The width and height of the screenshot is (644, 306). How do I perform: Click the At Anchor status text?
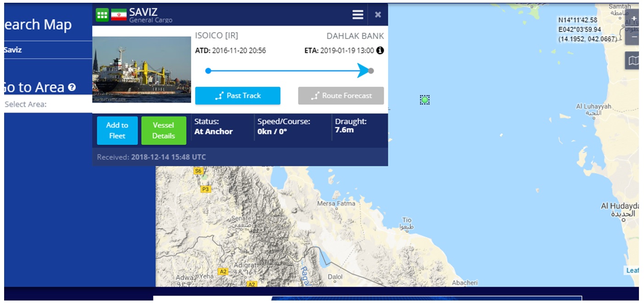click(213, 132)
